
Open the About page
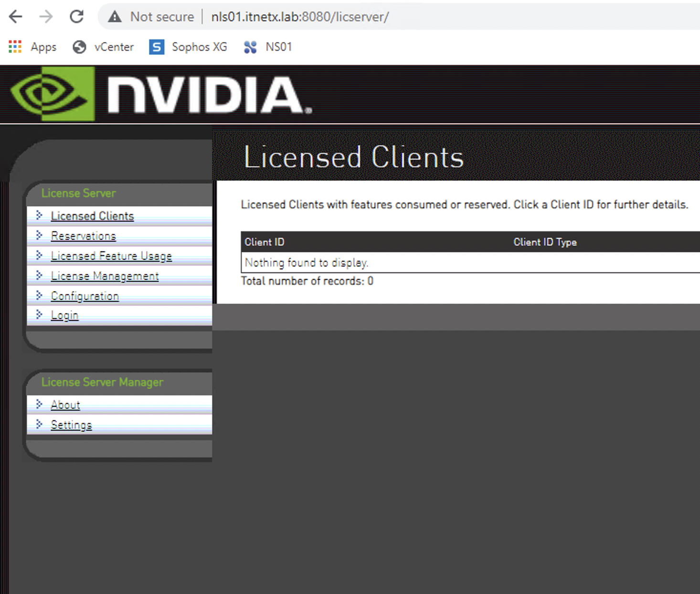point(65,405)
